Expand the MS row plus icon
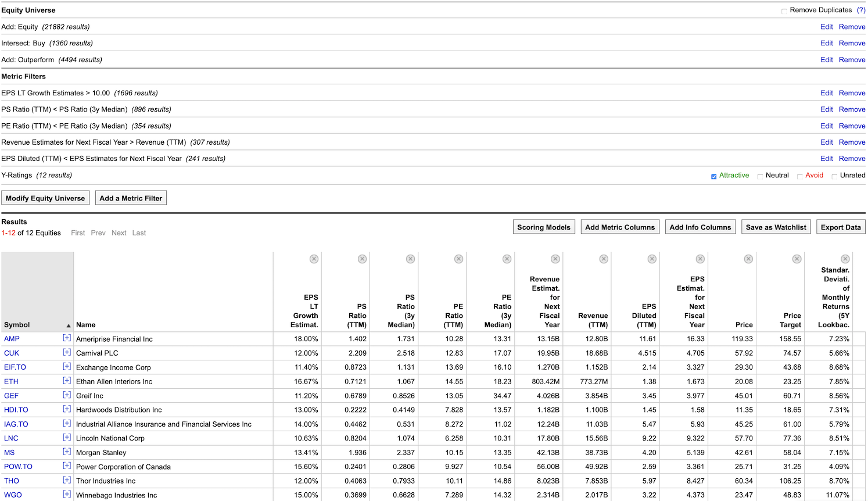Viewport: 868px width, 501px height. tap(67, 452)
